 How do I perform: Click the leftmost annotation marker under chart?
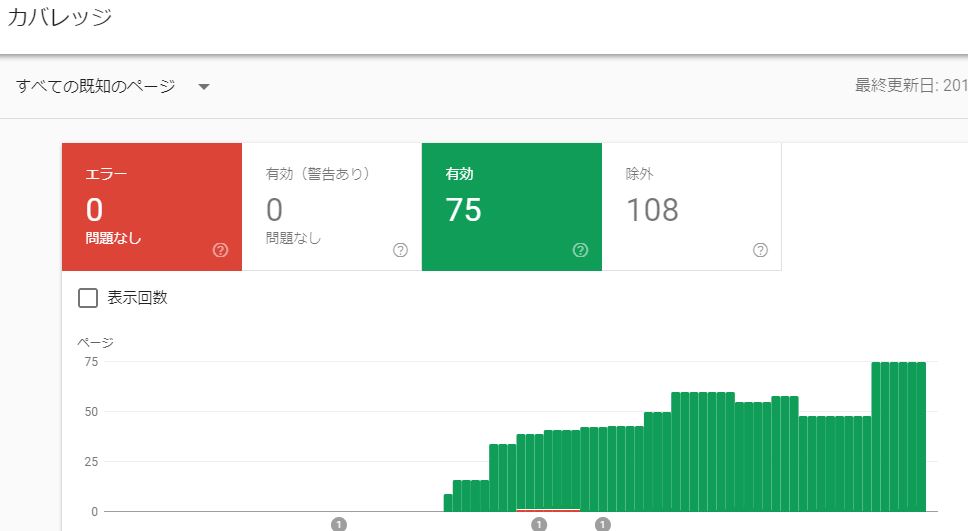(339, 525)
